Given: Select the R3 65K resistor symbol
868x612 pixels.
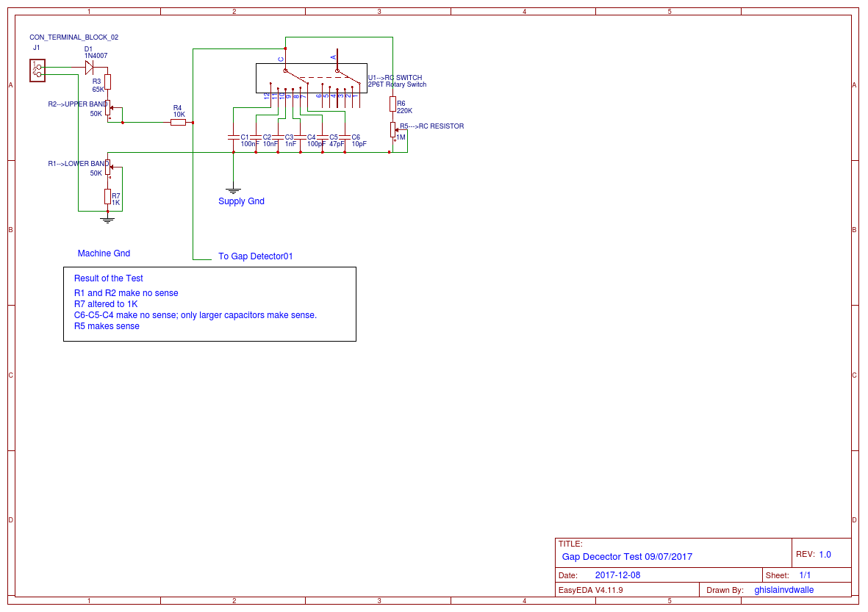Looking at the screenshot, I should [x=107, y=81].
